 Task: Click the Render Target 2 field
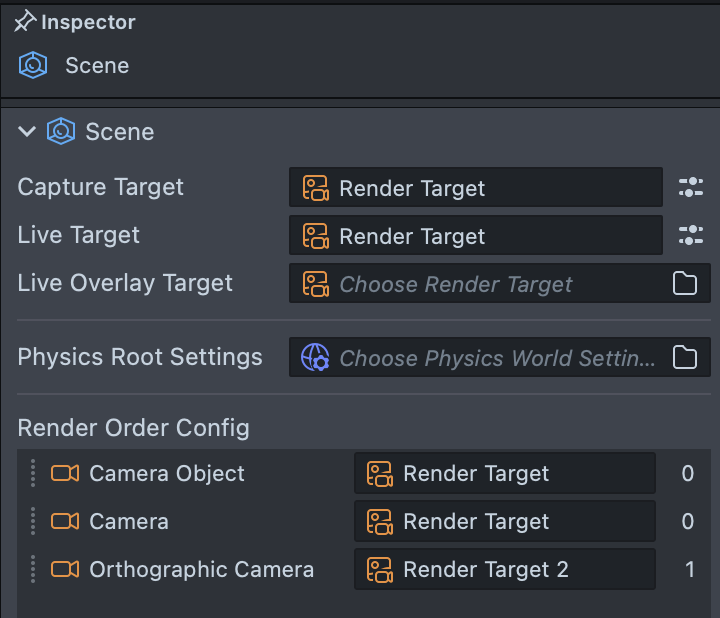[x=504, y=569]
